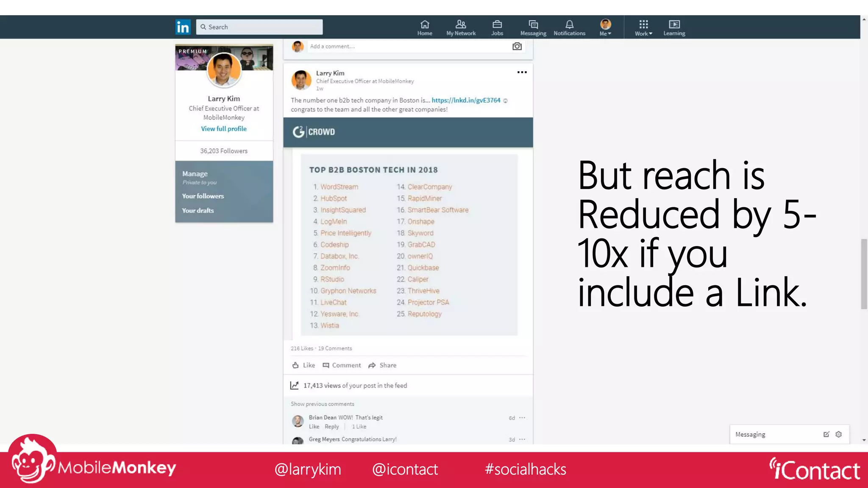Click the G2 Crowd shared image
868x488 pixels.
coord(408,229)
